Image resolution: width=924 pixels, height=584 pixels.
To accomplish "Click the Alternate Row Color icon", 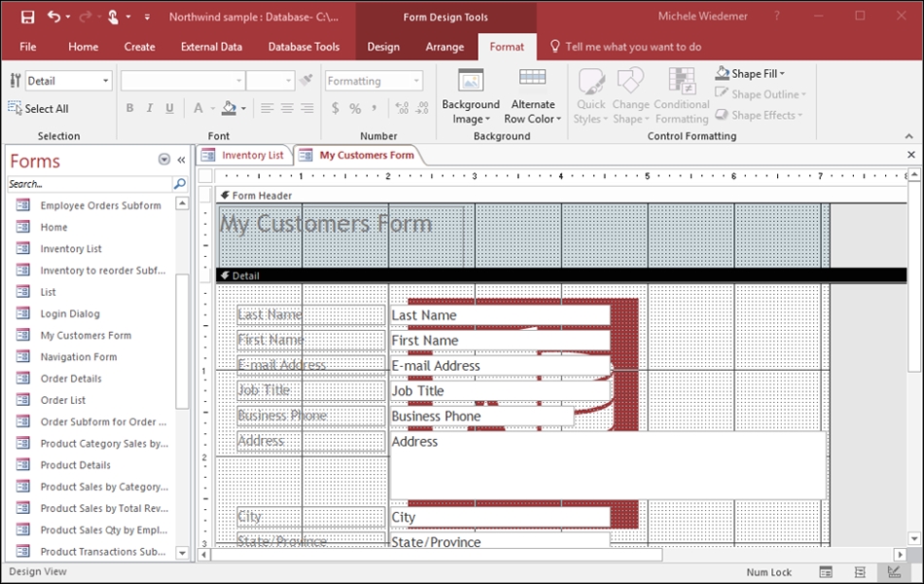I will point(532,77).
